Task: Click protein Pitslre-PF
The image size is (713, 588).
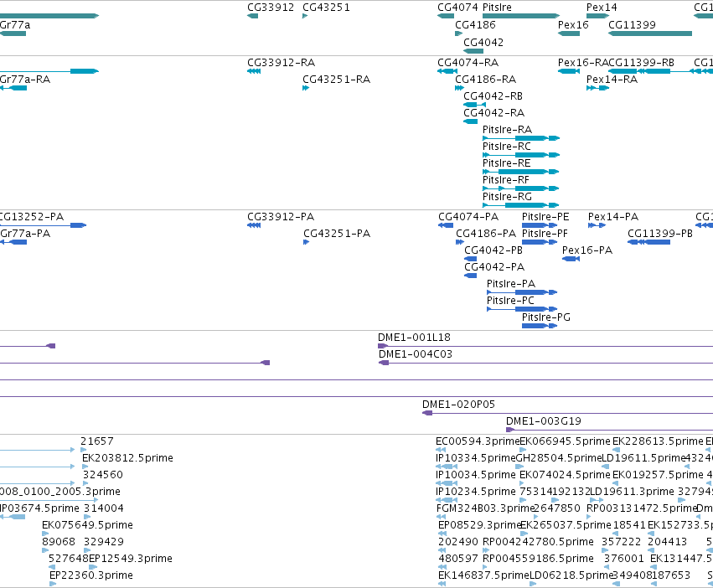Action: pos(545,234)
